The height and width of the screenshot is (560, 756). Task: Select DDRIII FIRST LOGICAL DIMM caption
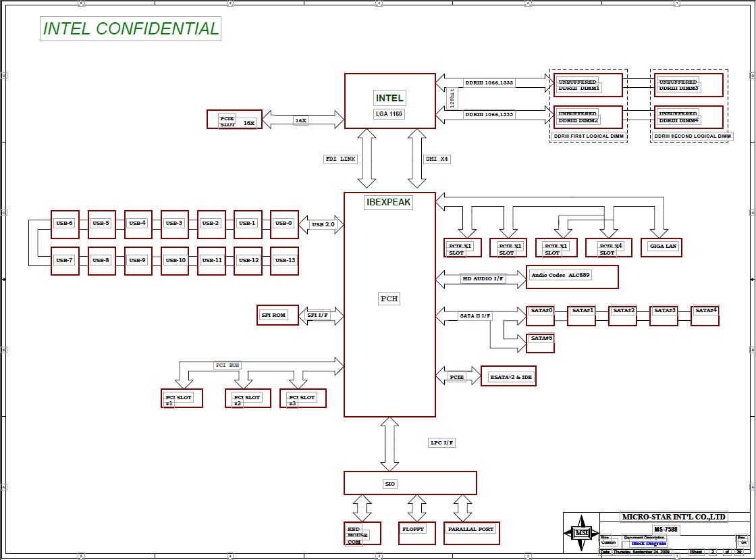pyautogui.click(x=589, y=136)
